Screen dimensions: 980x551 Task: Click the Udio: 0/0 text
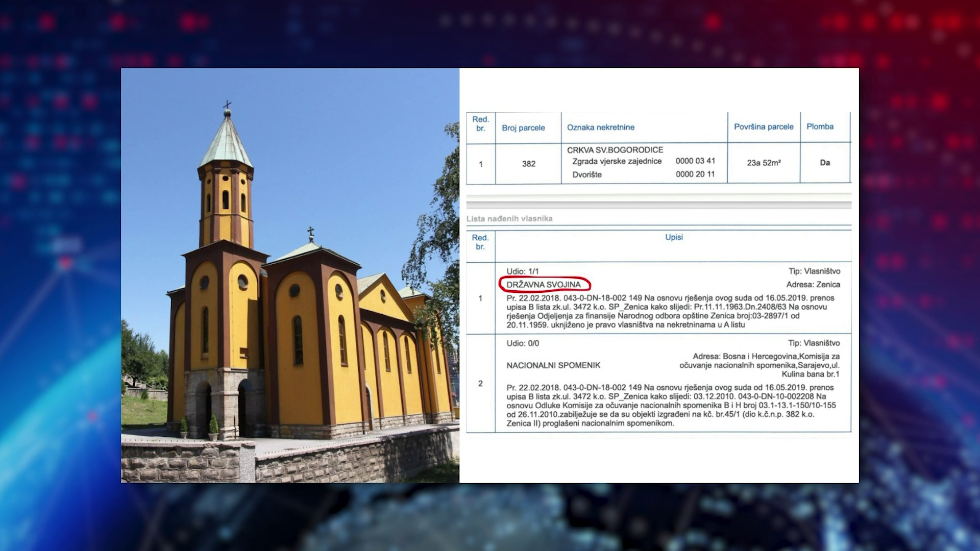522,343
